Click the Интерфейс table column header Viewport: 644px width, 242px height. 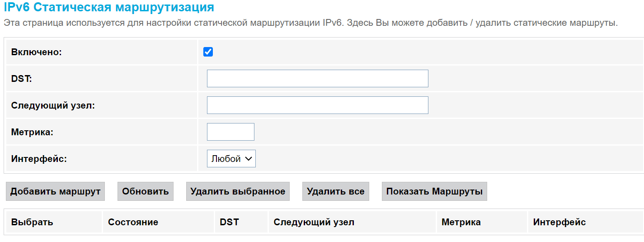point(559,222)
